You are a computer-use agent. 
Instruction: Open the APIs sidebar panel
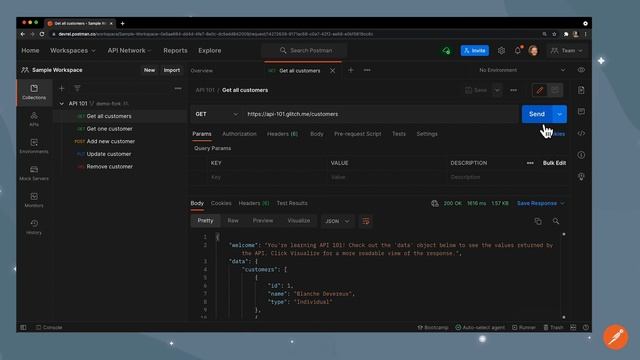point(34,119)
